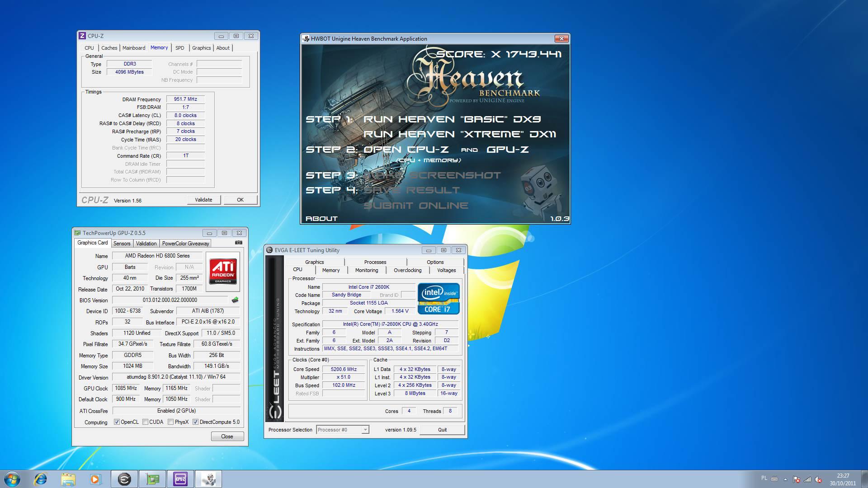Open the Validation tab in GPU-Z

pos(146,244)
